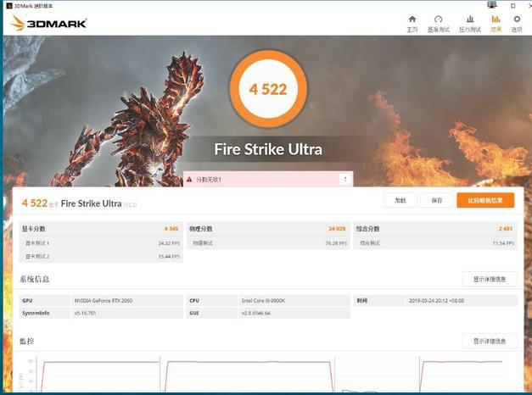Screen dimensions: 532x395
Task: Click the 时间 value 2019-03-24 20:12 +08:00
Action: 436,301
